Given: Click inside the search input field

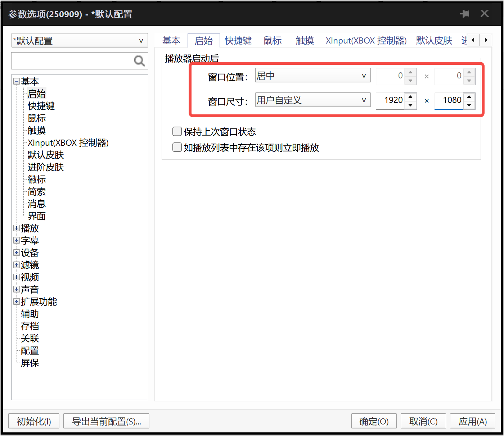Looking at the screenshot, I should [x=72, y=61].
